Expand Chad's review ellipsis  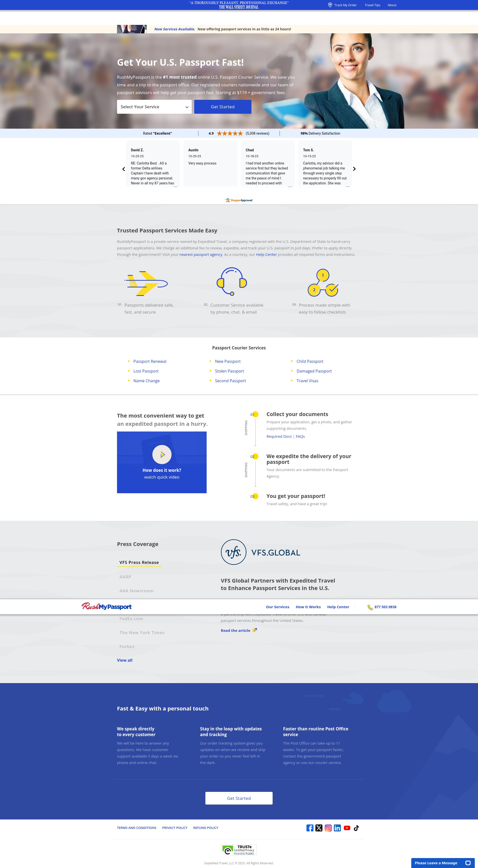point(290,186)
